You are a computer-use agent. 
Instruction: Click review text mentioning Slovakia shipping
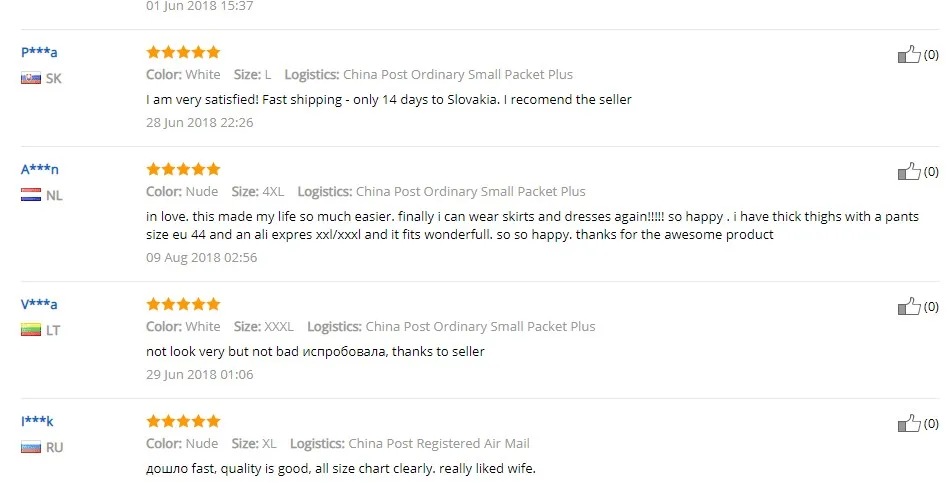coord(388,99)
